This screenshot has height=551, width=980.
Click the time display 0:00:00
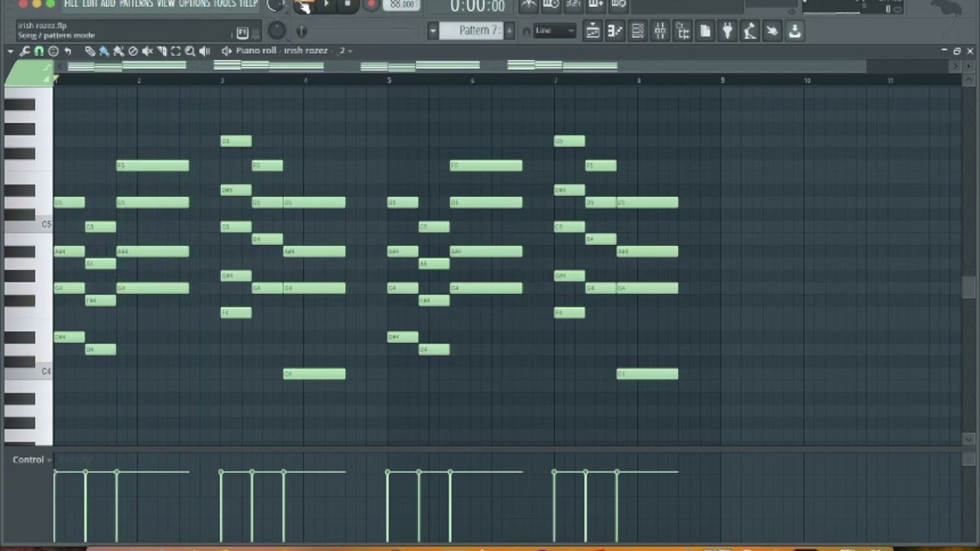point(477,6)
